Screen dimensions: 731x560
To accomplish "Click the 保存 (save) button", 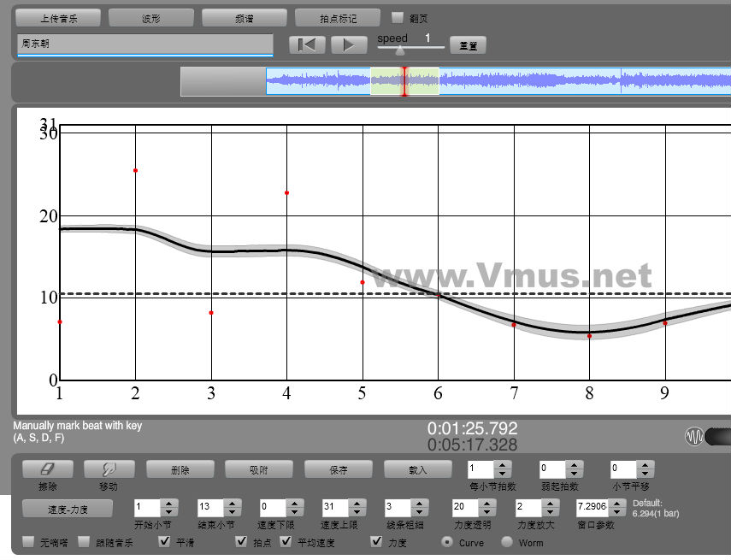I will pos(338,469).
